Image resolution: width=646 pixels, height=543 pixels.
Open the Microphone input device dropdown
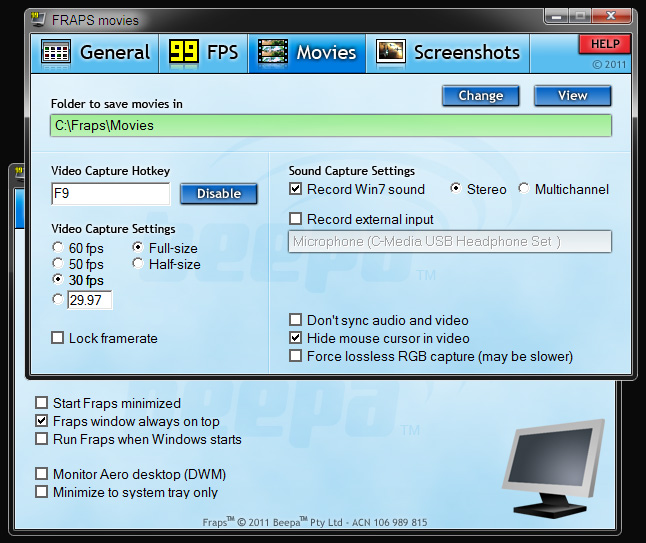pos(450,241)
